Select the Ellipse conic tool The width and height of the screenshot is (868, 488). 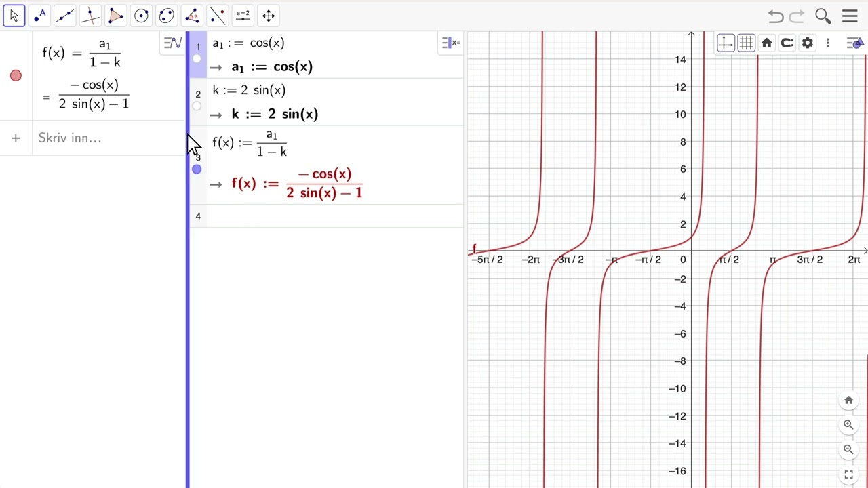[167, 16]
